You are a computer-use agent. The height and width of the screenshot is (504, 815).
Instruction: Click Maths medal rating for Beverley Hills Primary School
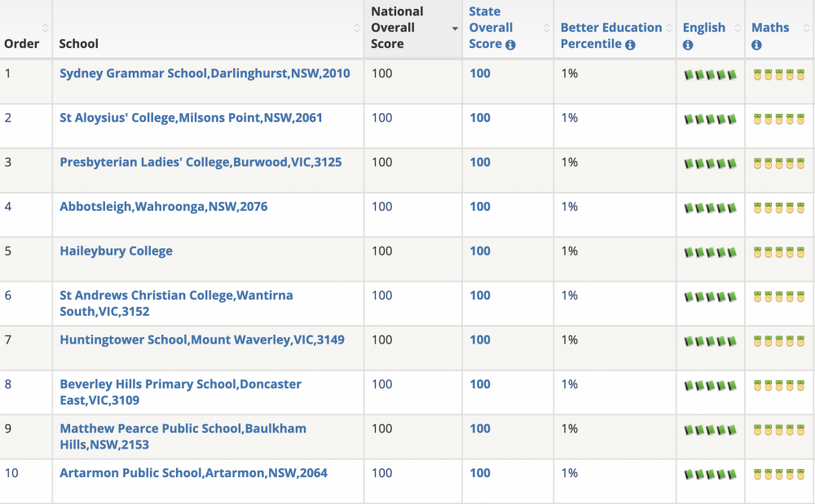778,386
